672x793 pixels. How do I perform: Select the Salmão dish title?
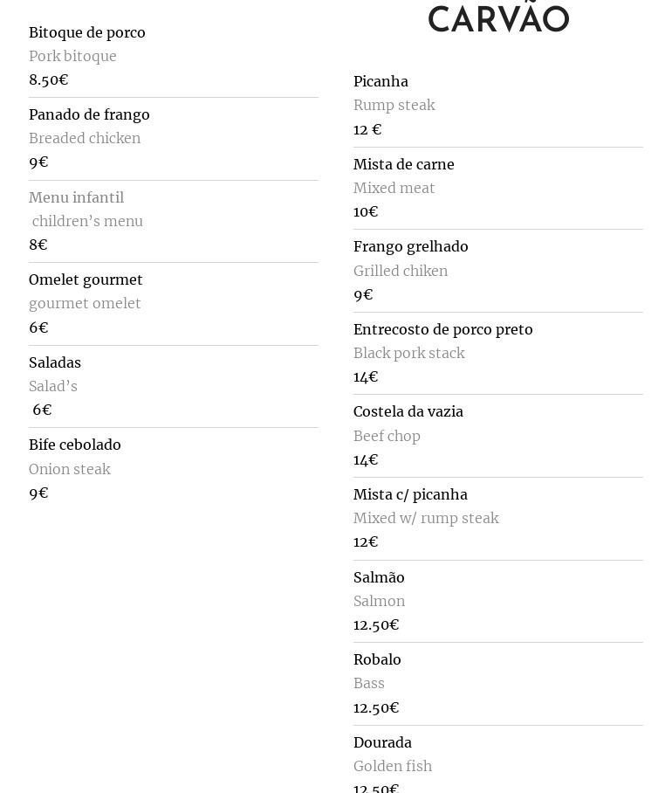[x=379, y=577]
